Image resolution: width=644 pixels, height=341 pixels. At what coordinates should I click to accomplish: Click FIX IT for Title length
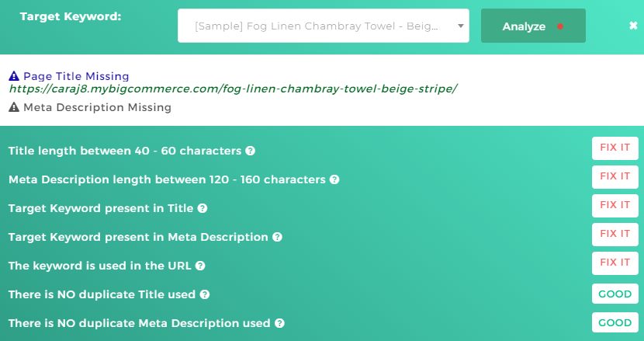tap(615, 148)
